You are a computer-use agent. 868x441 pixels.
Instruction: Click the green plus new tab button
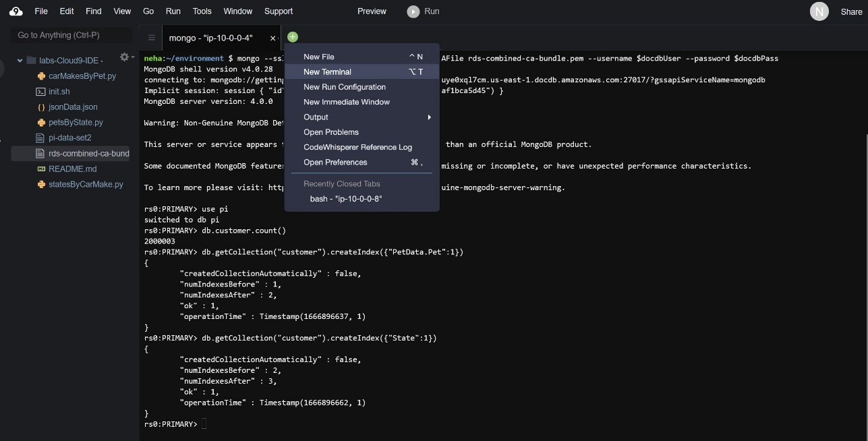pyautogui.click(x=292, y=37)
